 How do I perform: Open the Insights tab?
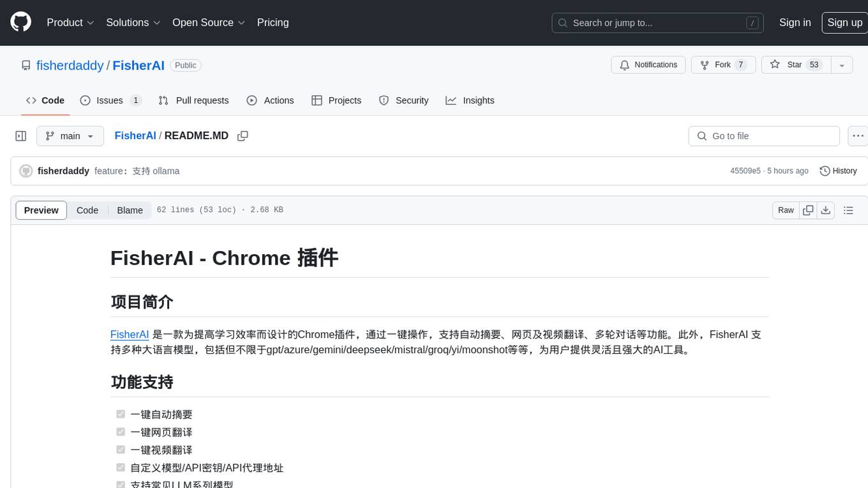coord(470,100)
